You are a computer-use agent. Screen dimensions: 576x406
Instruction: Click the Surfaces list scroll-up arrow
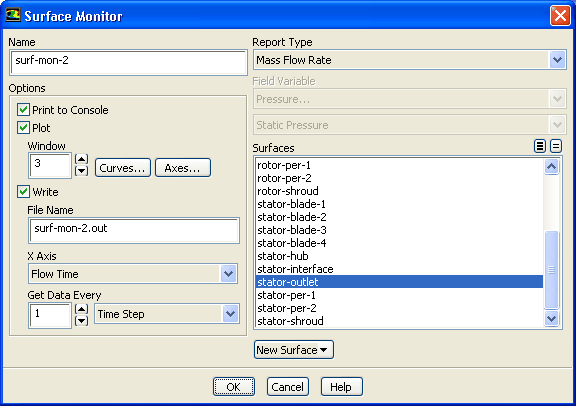[x=551, y=166]
